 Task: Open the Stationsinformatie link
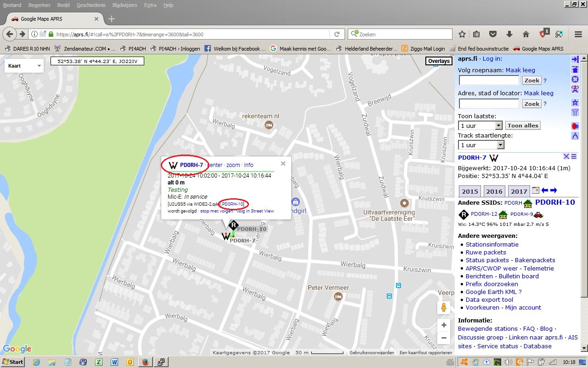(x=492, y=244)
